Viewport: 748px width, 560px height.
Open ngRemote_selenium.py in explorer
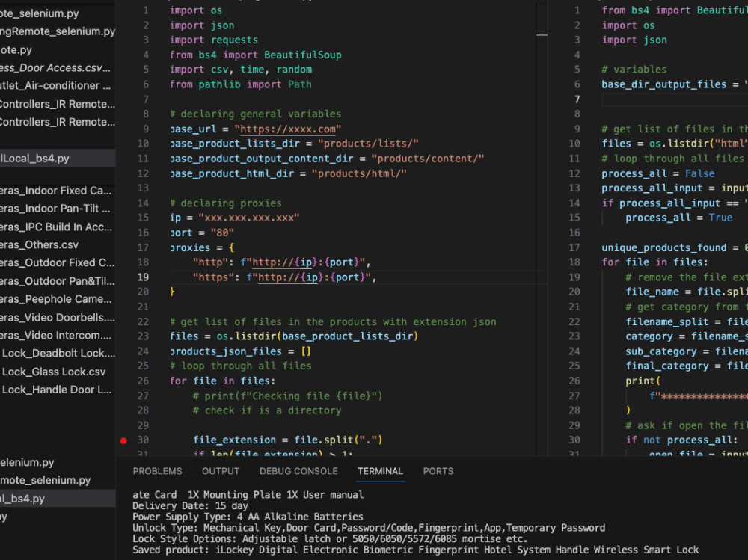58,31
